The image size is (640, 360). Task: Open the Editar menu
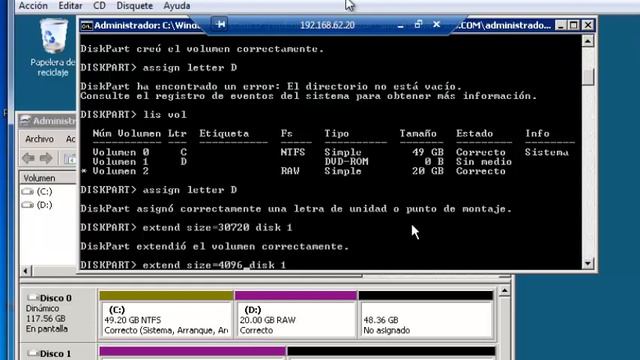click(x=70, y=6)
